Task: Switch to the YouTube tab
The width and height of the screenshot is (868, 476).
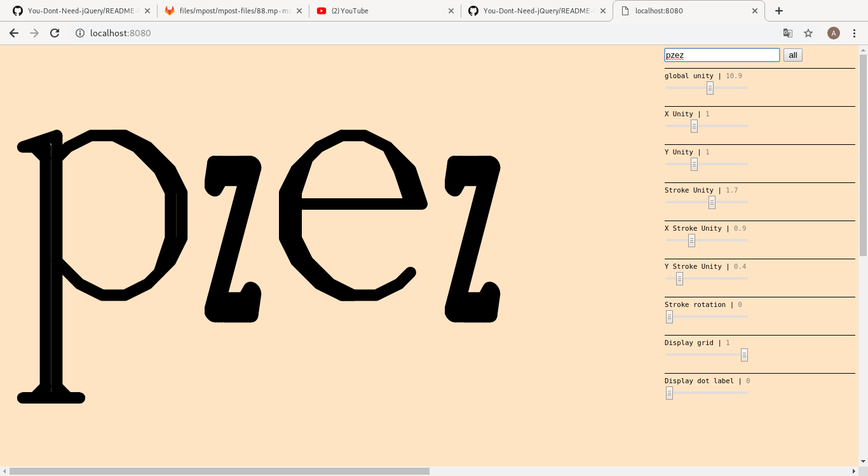Action: (381, 11)
